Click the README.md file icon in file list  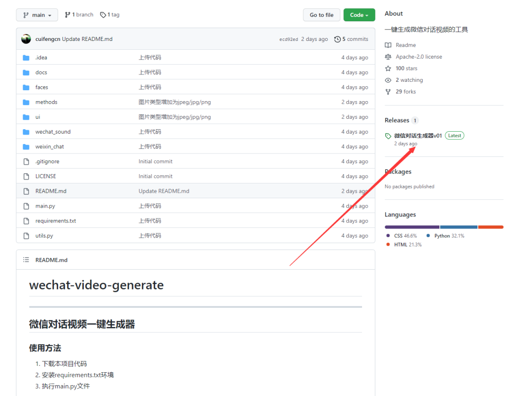point(26,191)
